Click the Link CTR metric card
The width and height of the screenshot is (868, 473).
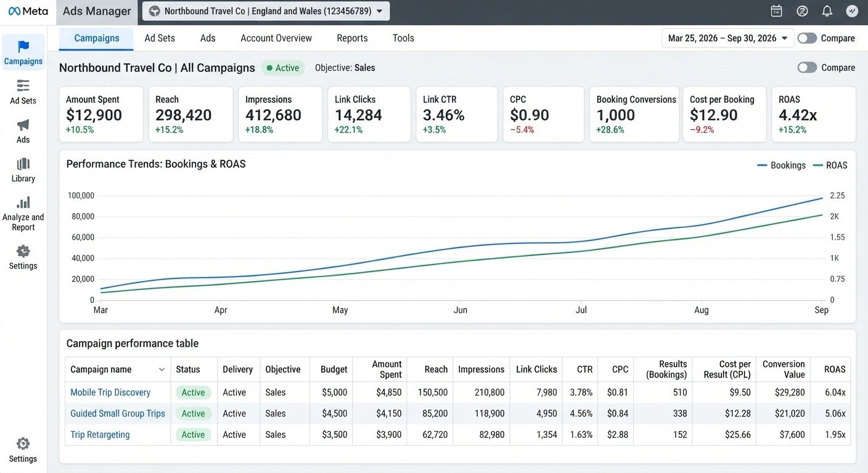[x=457, y=115]
